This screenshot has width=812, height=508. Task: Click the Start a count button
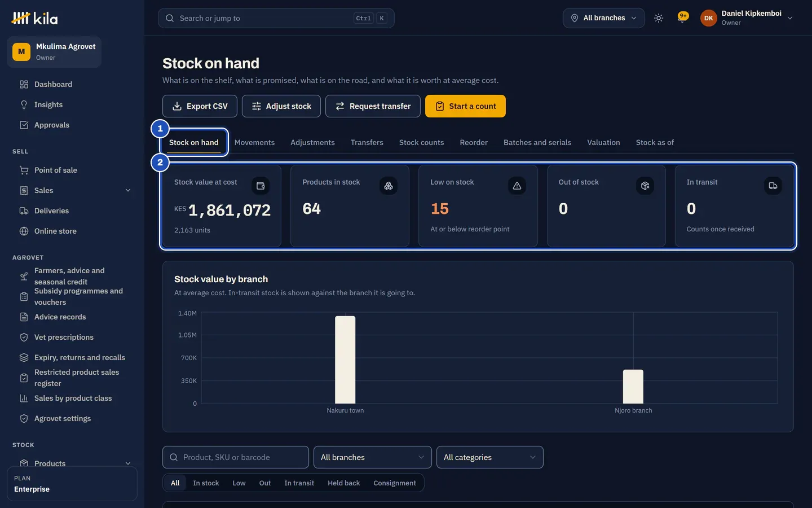tap(465, 106)
